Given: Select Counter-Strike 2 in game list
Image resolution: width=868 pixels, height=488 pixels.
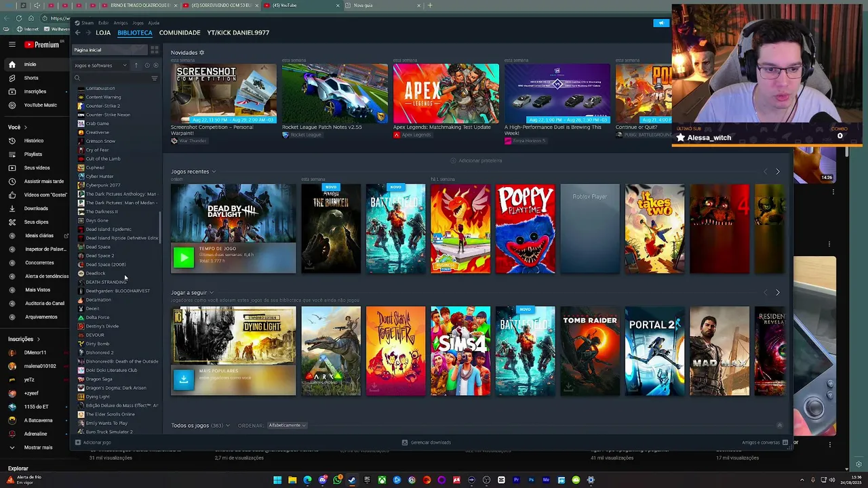Looking at the screenshot, I should click(x=103, y=106).
